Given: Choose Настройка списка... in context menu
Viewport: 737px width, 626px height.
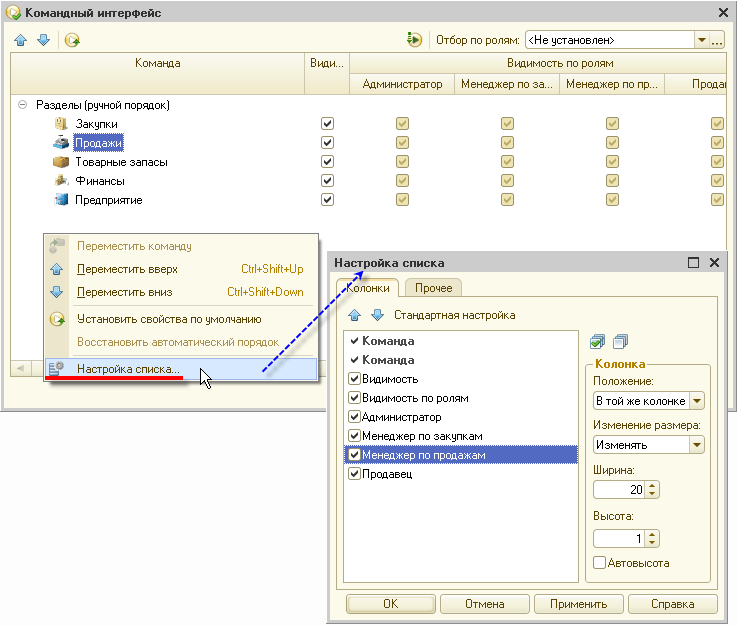Looking at the screenshot, I should tap(180, 369).
